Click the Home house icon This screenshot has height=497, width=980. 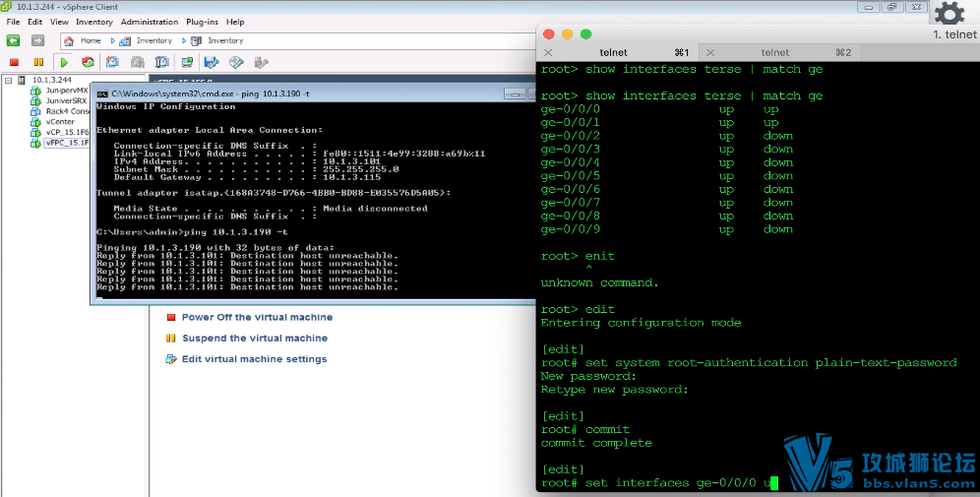(x=69, y=40)
